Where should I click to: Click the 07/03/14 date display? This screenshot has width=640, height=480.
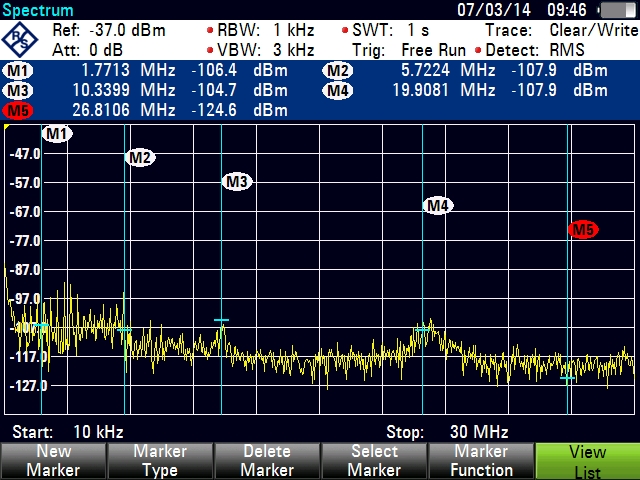(x=494, y=10)
